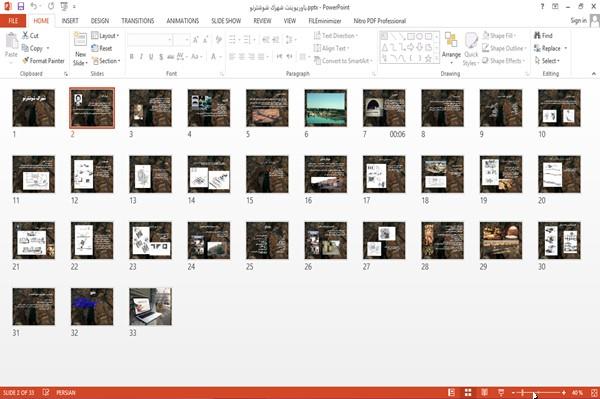This screenshot has width=600, height=399.
Task: Select slide 29 thumbnail
Action: (x=501, y=240)
